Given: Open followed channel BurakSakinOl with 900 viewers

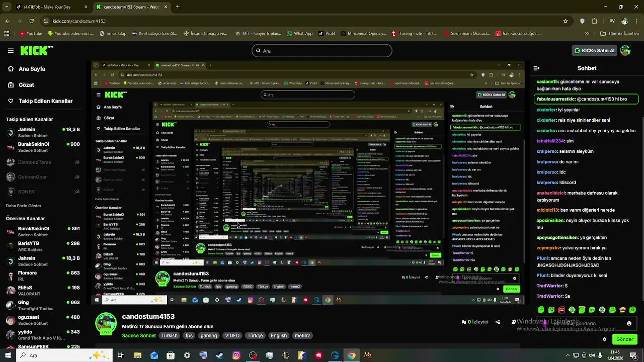Looking at the screenshot, I should [x=43, y=147].
